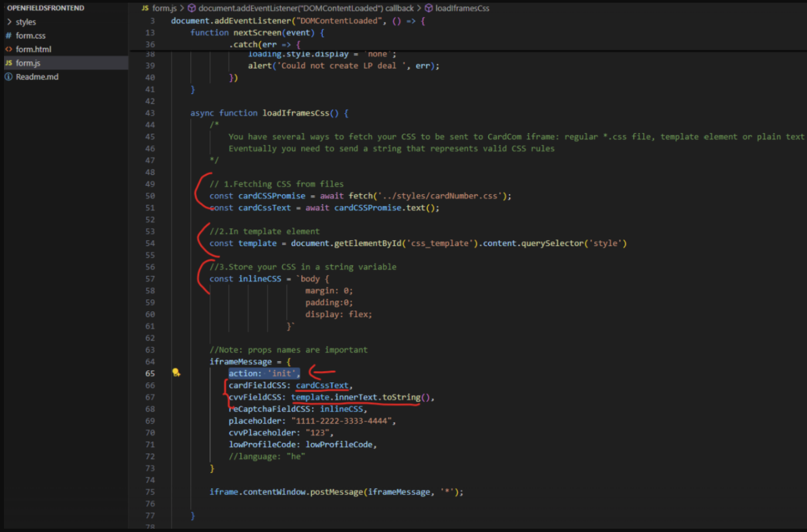
Task: Click lowProfileCode property on line 71
Action: pyautogui.click(x=262, y=444)
